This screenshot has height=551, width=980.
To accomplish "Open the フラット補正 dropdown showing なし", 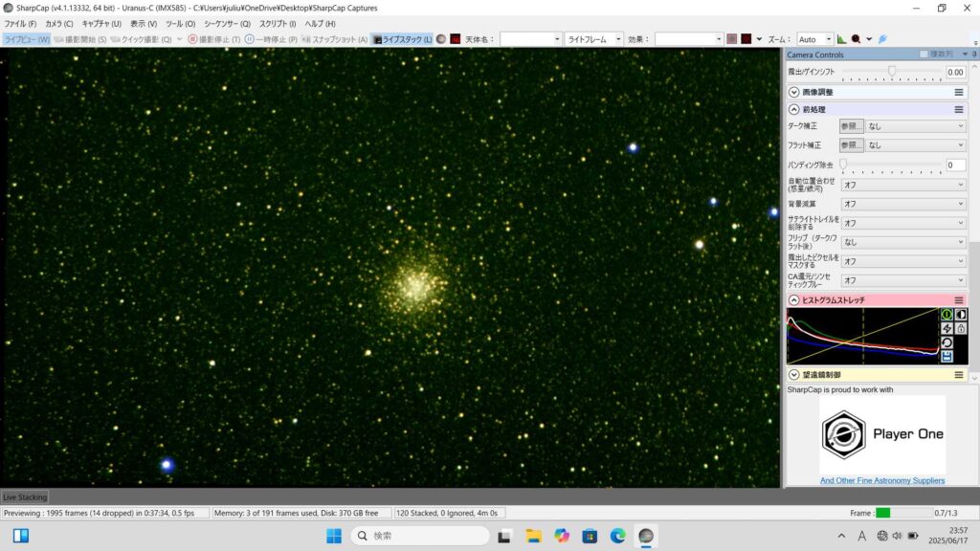I will (x=916, y=145).
